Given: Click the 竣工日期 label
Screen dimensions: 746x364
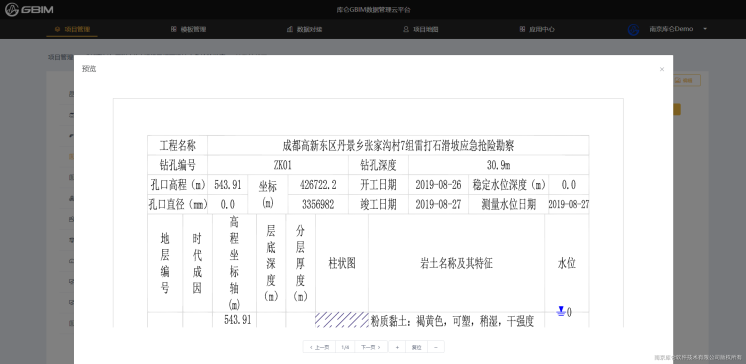Looking at the screenshot, I should click(x=378, y=204).
